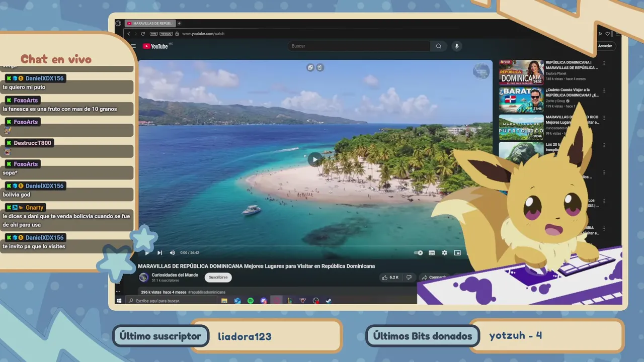The image size is (644, 362).
Task: Click the 0:00 / 26:42 time display
Action: pyautogui.click(x=190, y=253)
